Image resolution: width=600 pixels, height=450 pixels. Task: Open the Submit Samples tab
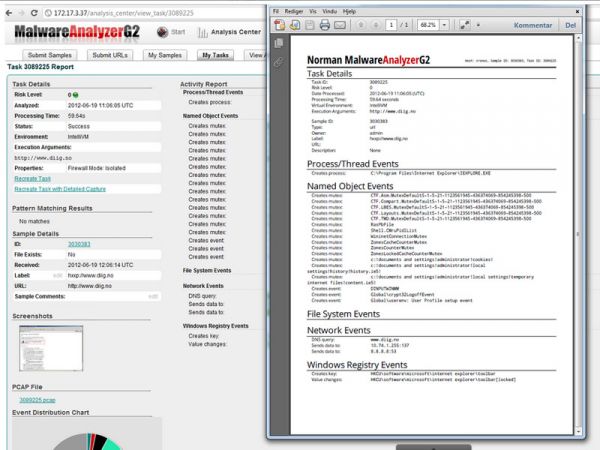tap(50, 55)
